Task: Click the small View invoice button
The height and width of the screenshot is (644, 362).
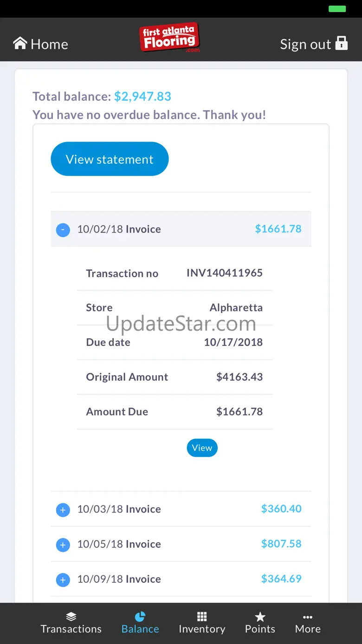Action: tap(202, 448)
